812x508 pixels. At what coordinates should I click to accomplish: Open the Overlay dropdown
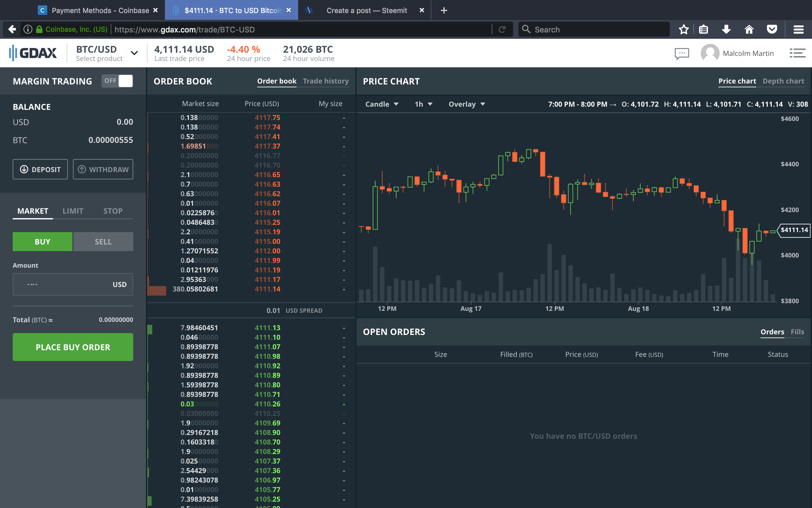click(x=467, y=104)
